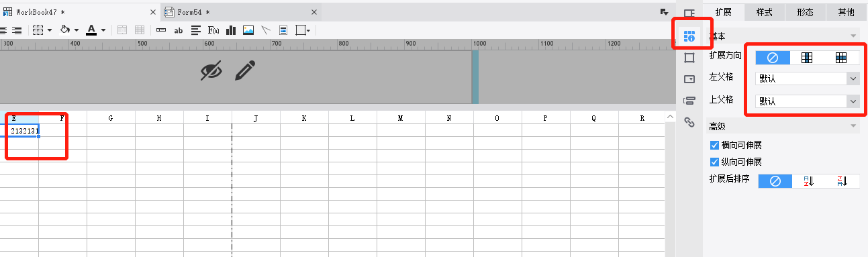
Task: Insert sub-report element icon
Action: tap(283, 30)
